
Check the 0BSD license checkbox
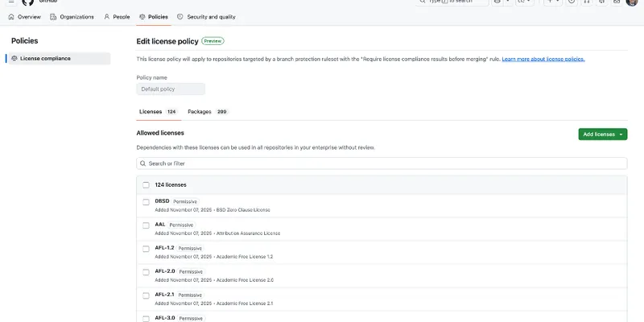click(x=146, y=202)
